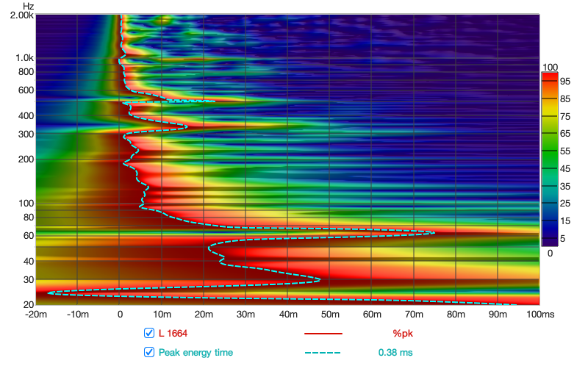Click the red solid line legend sample
588x366 pixels.
tap(323, 333)
